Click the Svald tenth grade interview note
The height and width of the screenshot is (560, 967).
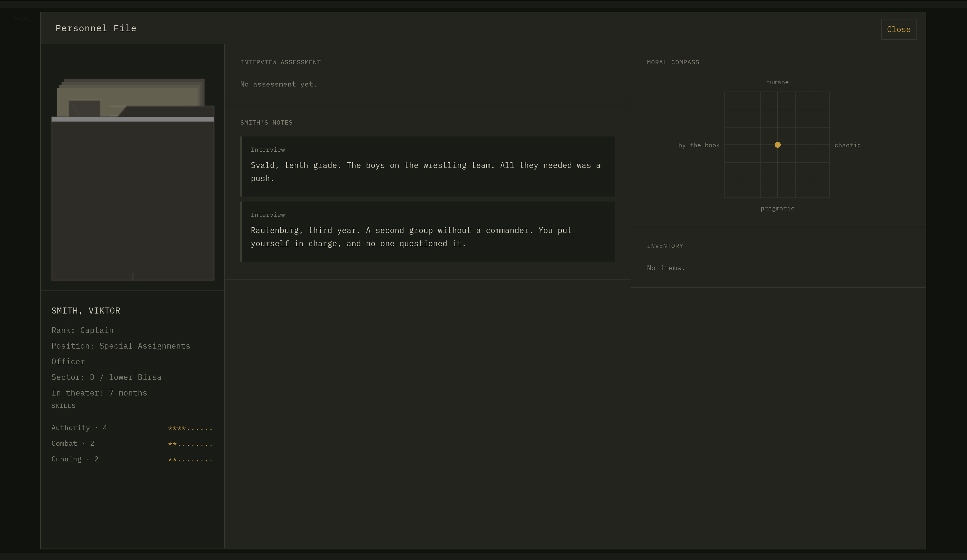tap(427, 166)
